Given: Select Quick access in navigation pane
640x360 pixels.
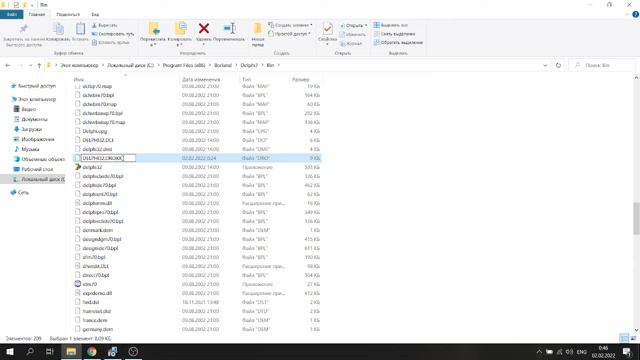Looking at the screenshot, I should tap(33, 86).
